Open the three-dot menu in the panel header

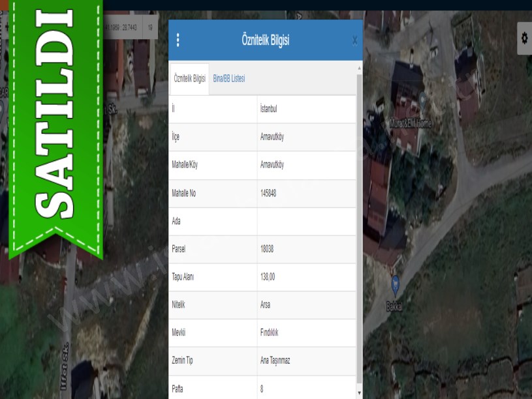(x=178, y=40)
